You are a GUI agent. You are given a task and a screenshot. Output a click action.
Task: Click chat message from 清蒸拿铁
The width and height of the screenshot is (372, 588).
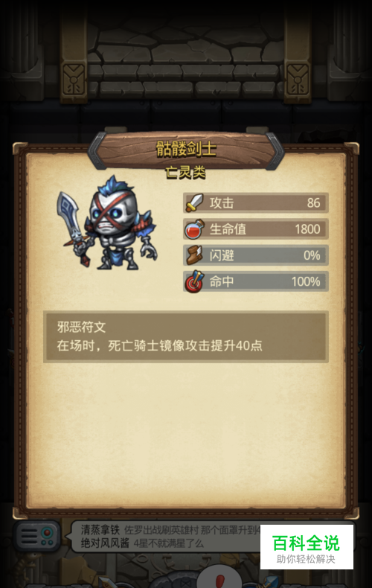[x=170, y=530]
